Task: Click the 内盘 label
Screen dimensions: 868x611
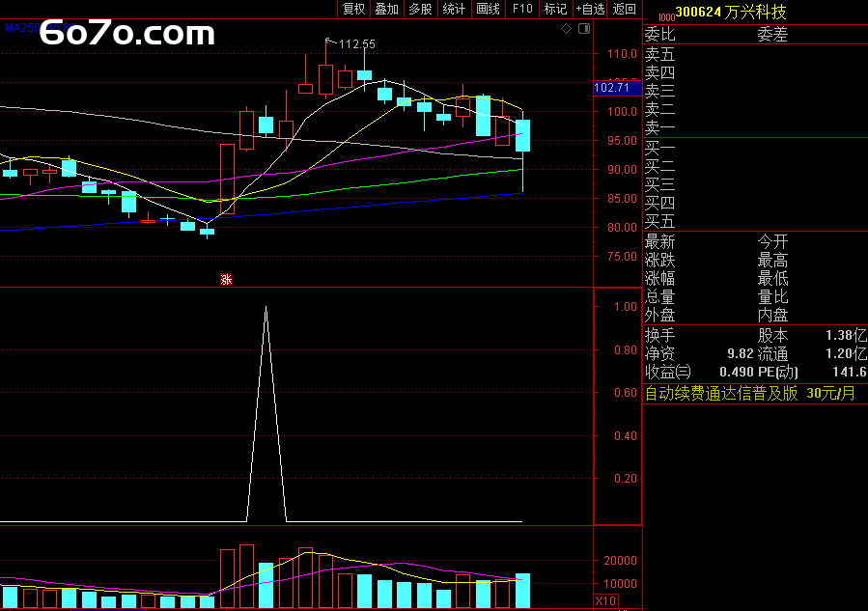Action: click(x=772, y=315)
